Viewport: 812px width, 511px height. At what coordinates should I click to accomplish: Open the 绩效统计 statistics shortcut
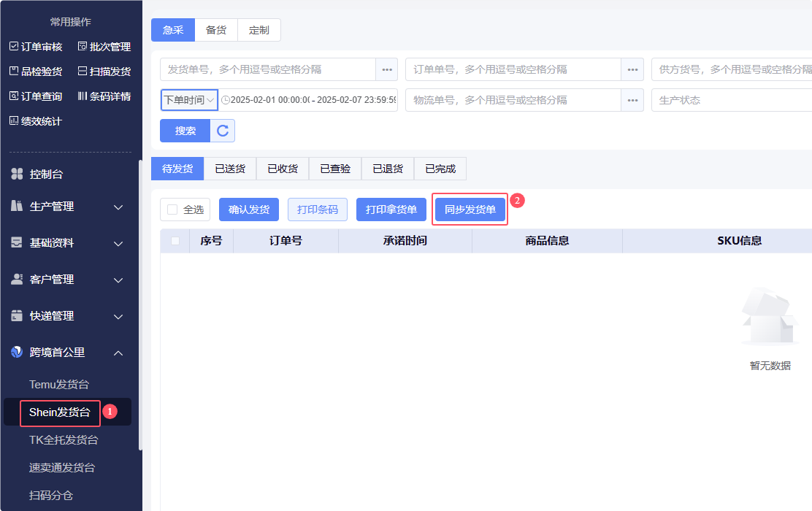(14, 121)
